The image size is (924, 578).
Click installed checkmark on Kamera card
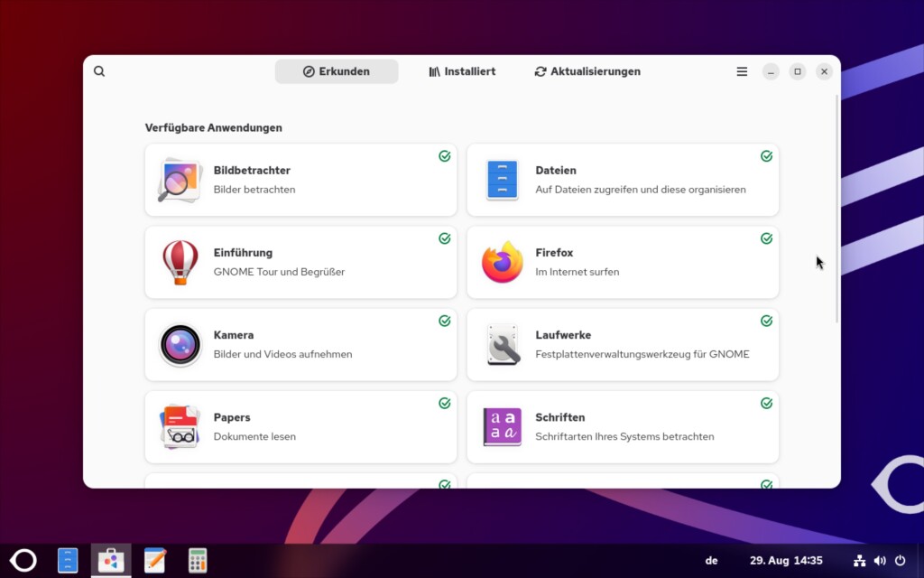(x=444, y=321)
